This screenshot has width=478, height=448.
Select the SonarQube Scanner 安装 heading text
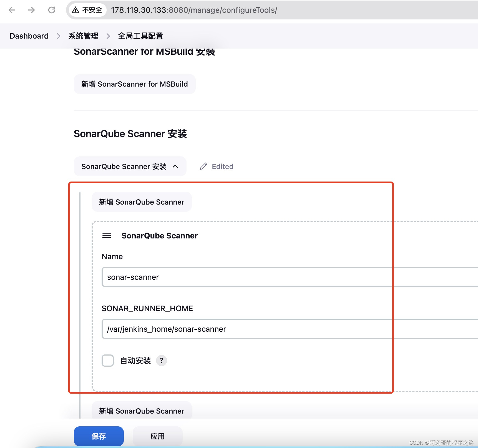(x=130, y=134)
